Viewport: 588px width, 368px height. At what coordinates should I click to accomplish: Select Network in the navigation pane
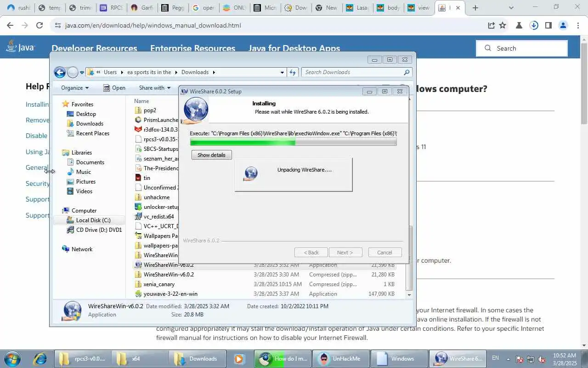82,249
